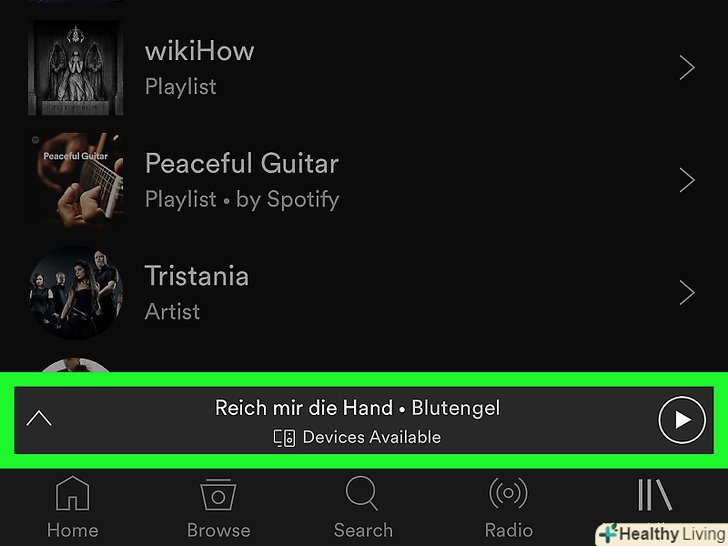Open the Browse tab icon
The image size is (728, 546).
218,494
